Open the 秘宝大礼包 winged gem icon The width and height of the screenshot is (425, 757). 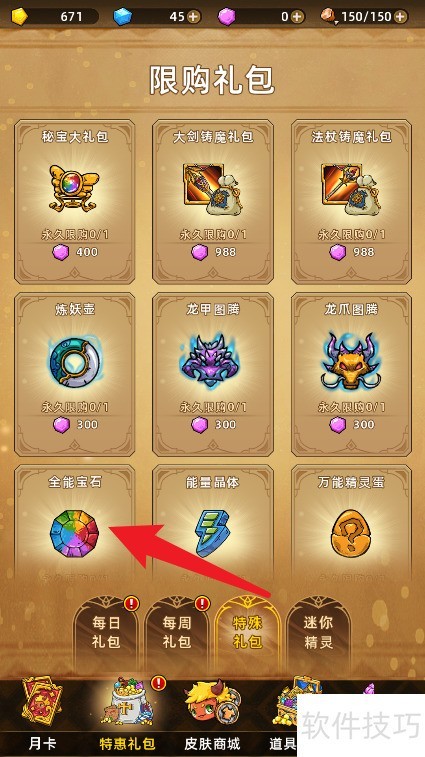[74, 187]
